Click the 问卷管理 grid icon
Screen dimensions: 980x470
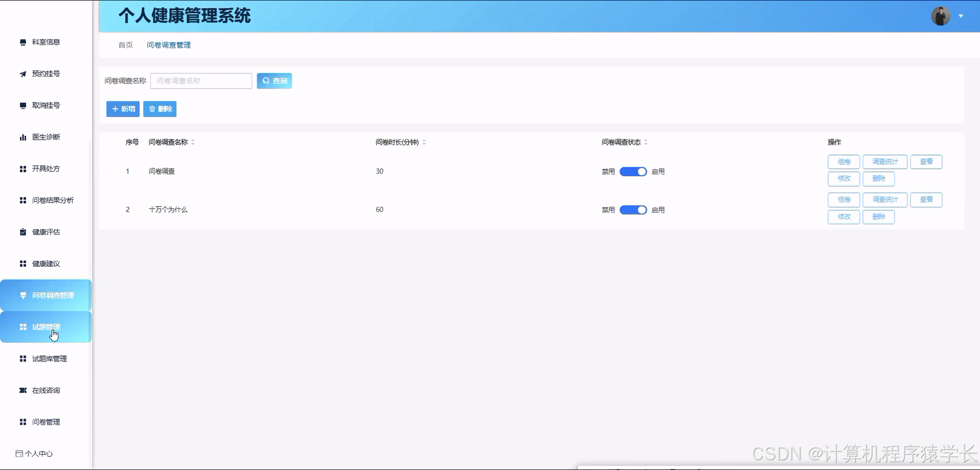pyautogui.click(x=23, y=422)
